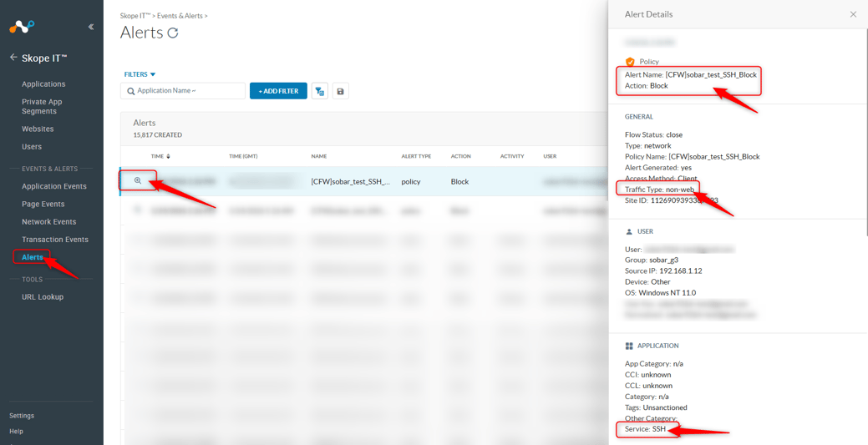Refresh the Alerts page
868x445 pixels.
pos(173,33)
